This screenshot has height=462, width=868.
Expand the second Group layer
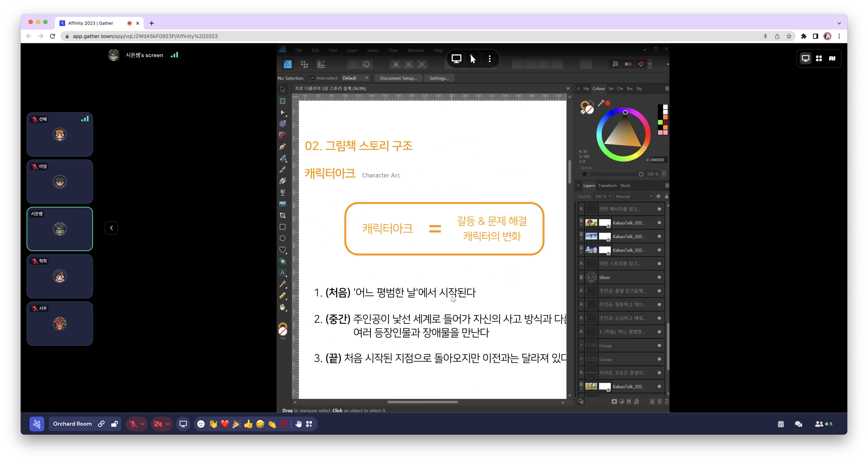click(x=581, y=359)
